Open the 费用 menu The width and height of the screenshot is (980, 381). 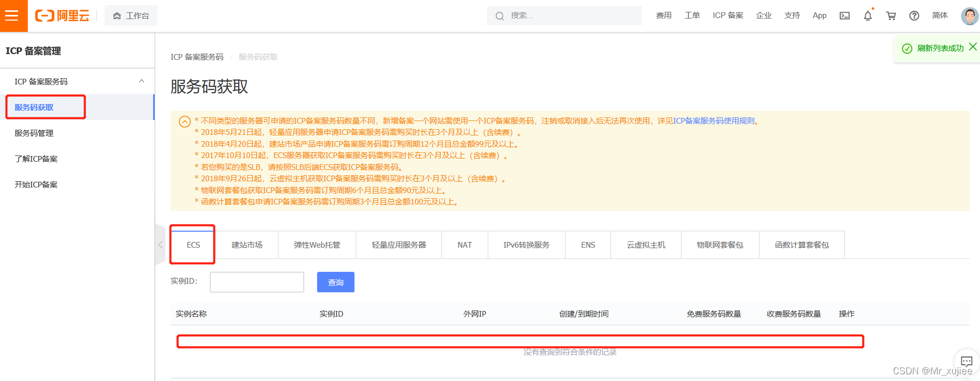(663, 15)
